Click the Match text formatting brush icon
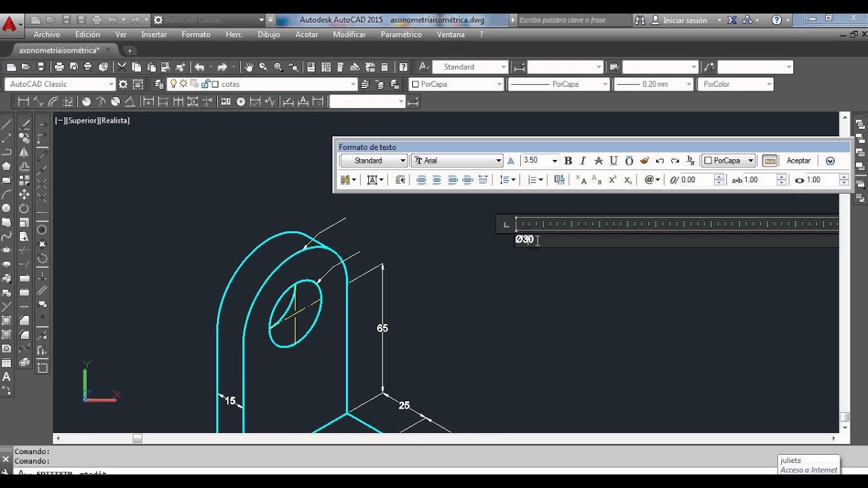Screen dimensions: 868x488 coord(644,161)
